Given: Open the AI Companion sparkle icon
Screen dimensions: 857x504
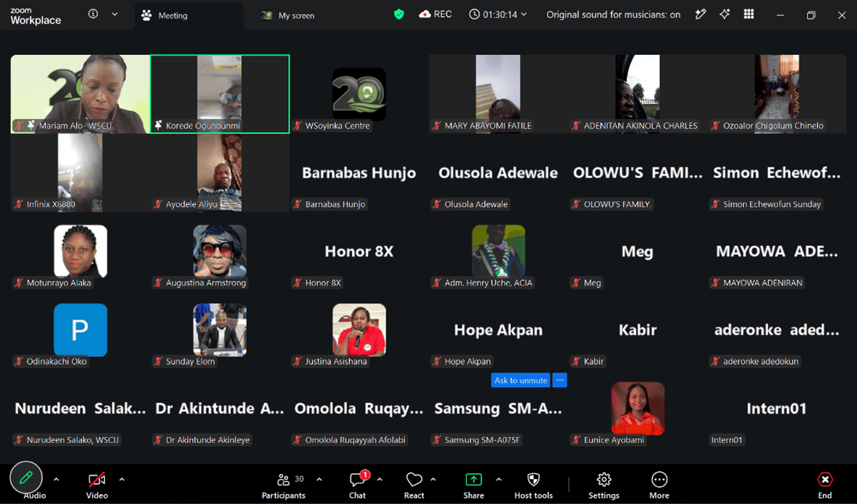Looking at the screenshot, I should [x=724, y=14].
